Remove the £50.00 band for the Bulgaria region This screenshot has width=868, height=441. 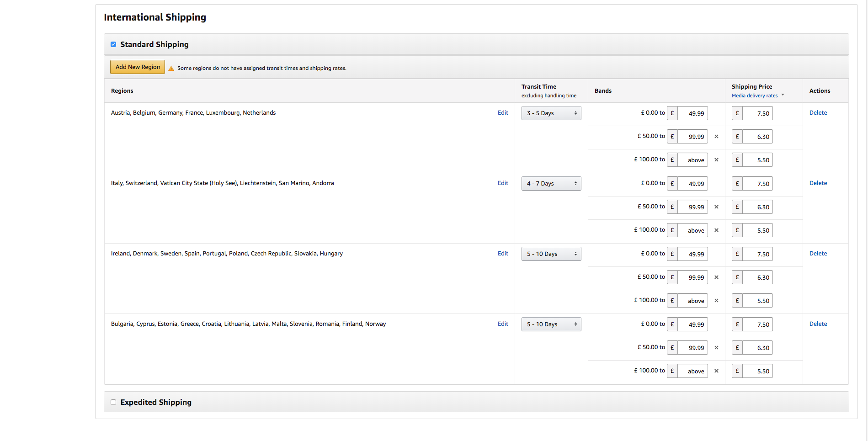[716, 348]
